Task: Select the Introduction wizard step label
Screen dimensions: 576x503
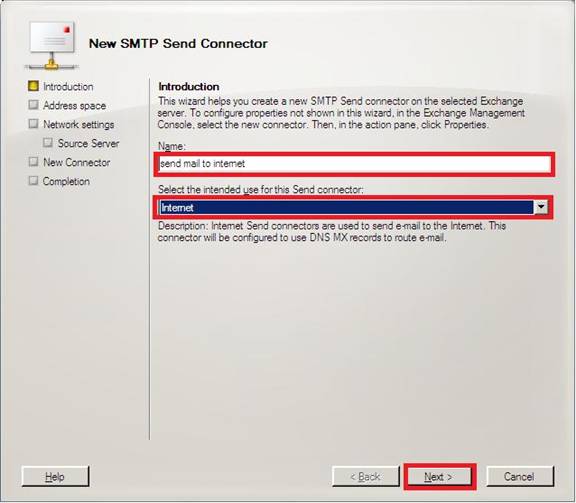Action: point(68,87)
